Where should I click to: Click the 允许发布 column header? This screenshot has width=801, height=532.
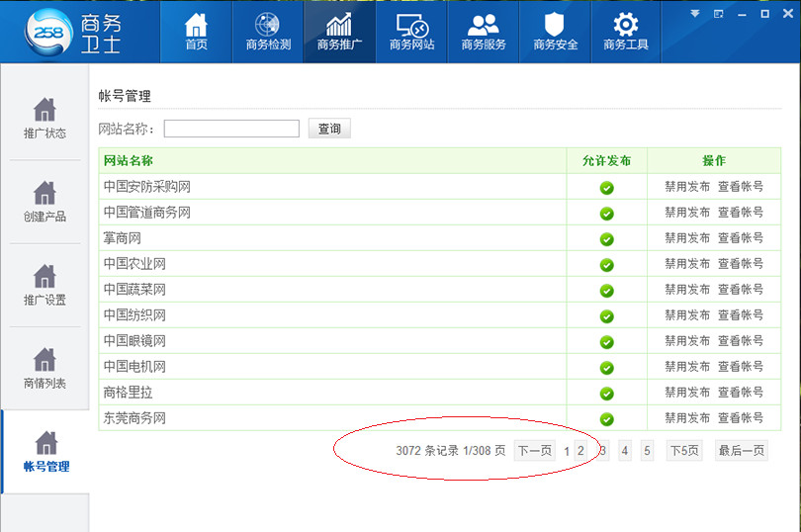tap(607, 160)
